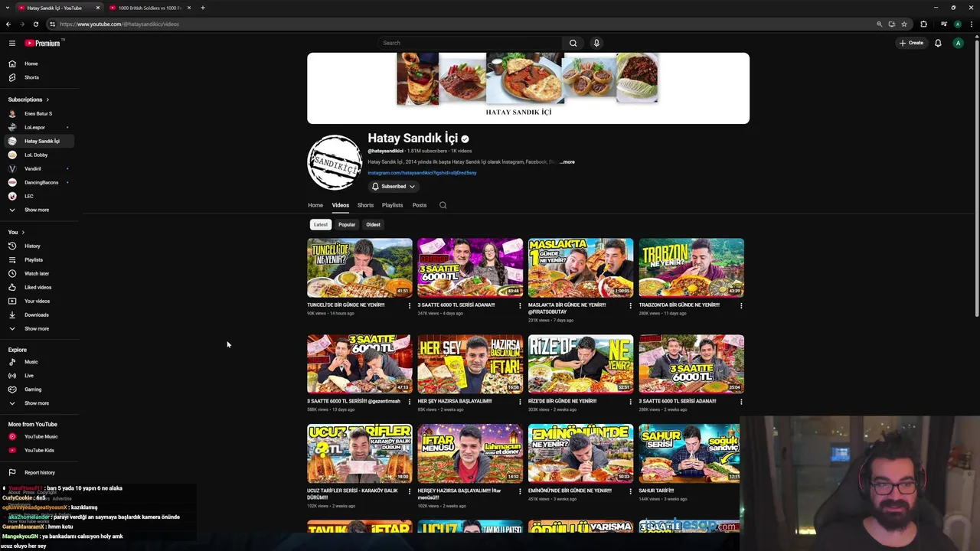Click the Home sidebar icon
Viewport: 980px width, 551px height.
(x=12, y=64)
